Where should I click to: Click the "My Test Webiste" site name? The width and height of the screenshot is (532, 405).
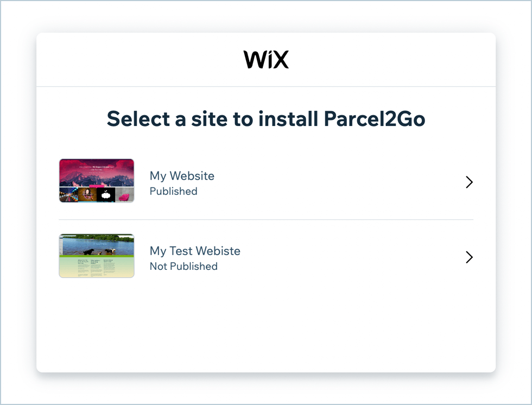(x=195, y=251)
